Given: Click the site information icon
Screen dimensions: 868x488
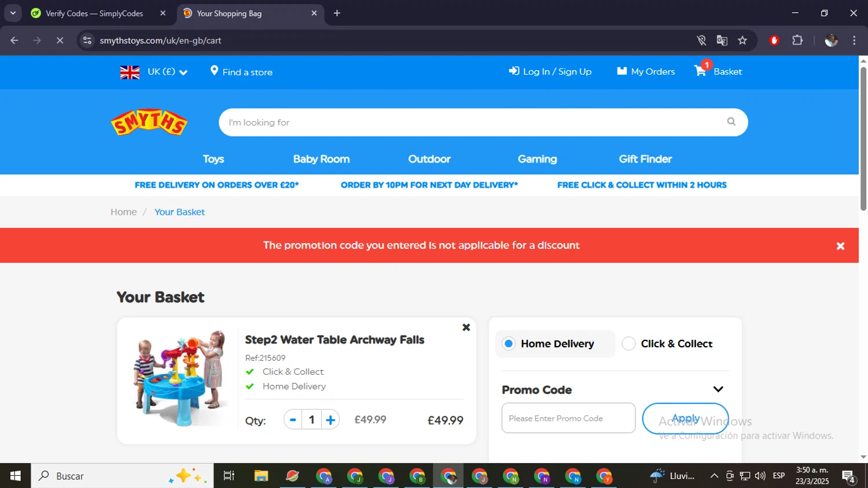Looking at the screenshot, I should pyautogui.click(x=87, y=40).
